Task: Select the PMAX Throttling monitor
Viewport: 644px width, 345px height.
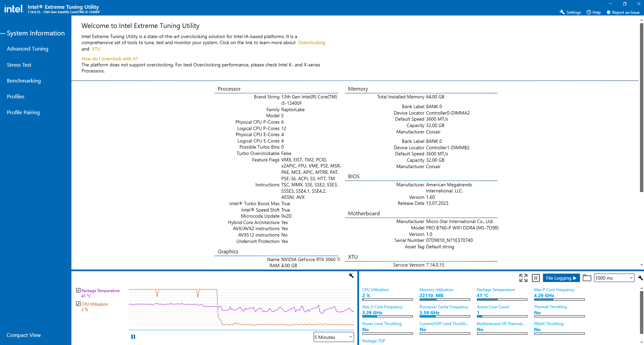Action: coord(559,328)
